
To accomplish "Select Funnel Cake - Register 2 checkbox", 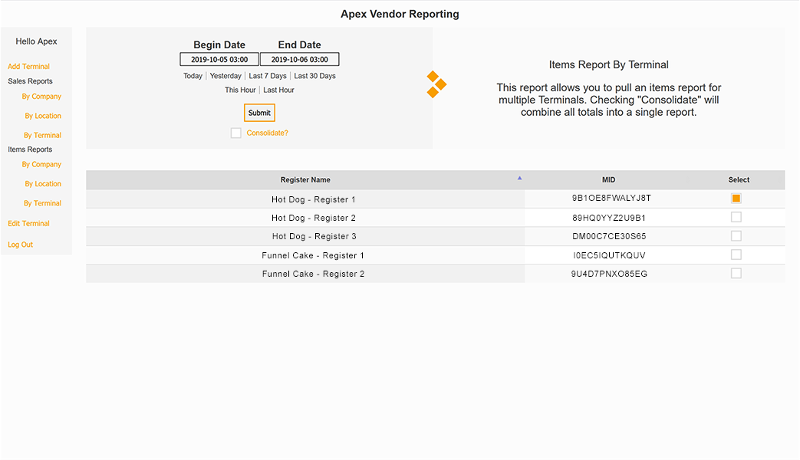I will coord(736,273).
